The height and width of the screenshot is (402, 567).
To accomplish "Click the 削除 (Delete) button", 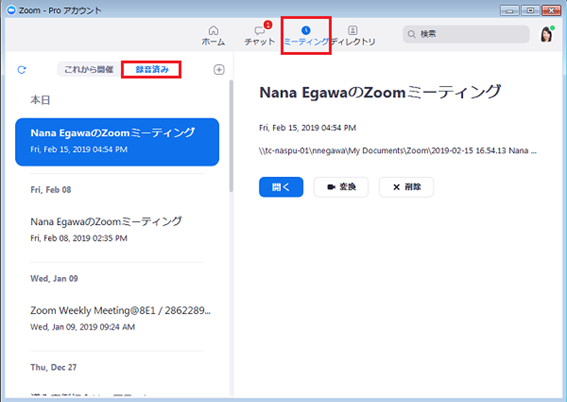I will (406, 187).
